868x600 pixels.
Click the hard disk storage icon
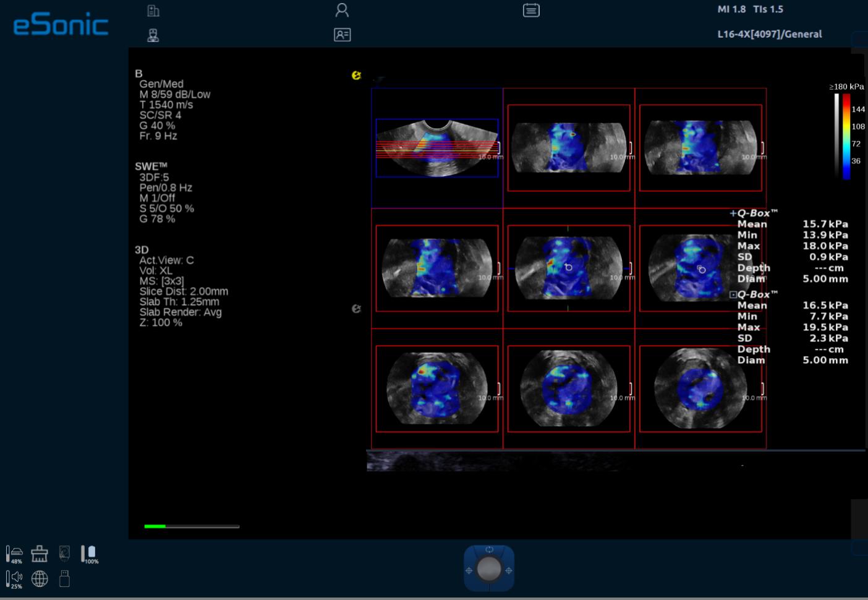click(x=64, y=553)
